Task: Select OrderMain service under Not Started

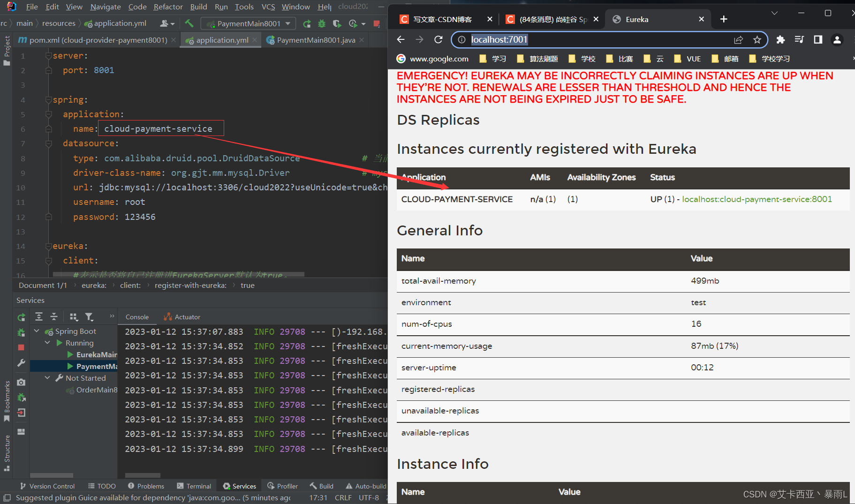Action: click(x=92, y=390)
